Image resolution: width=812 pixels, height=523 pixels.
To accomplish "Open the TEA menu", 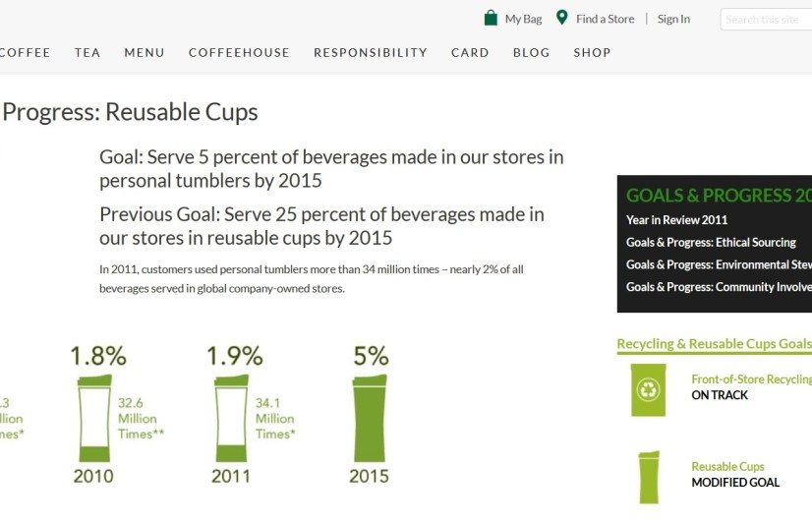I will [87, 53].
